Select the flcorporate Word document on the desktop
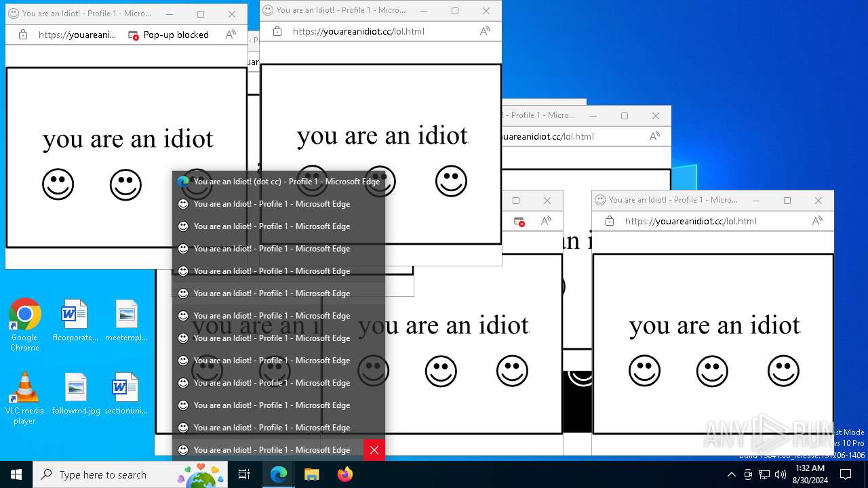This screenshot has height=488, width=868. (75, 320)
